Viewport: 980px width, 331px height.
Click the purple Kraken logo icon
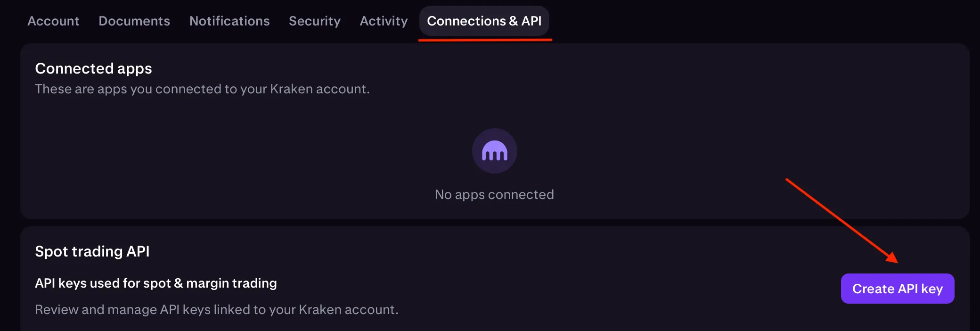494,151
